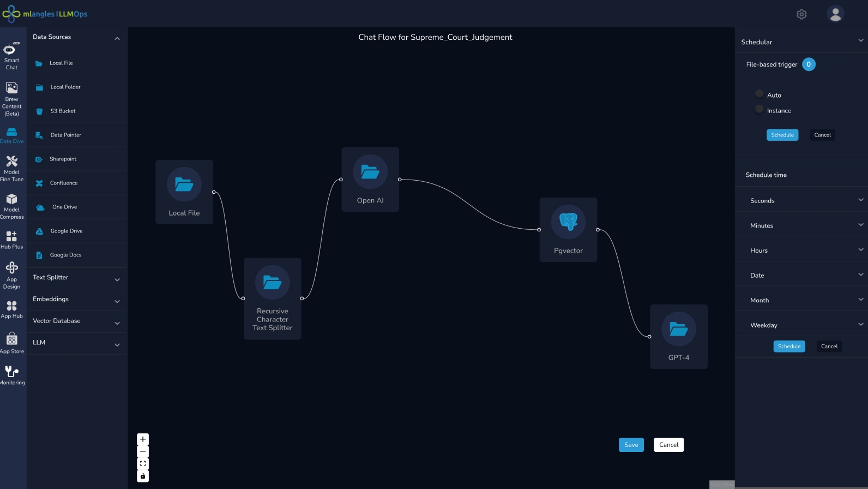
Task: Open Model Compress section
Action: click(x=11, y=206)
